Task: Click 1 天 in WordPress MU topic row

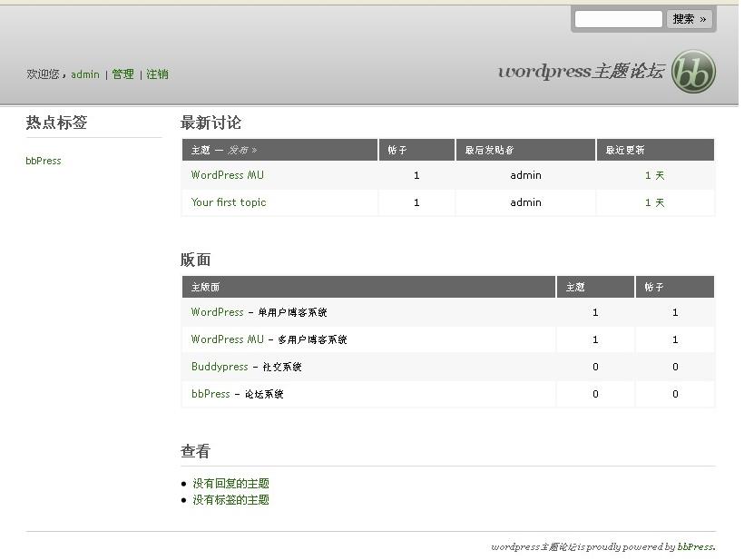Action: pos(654,176)
